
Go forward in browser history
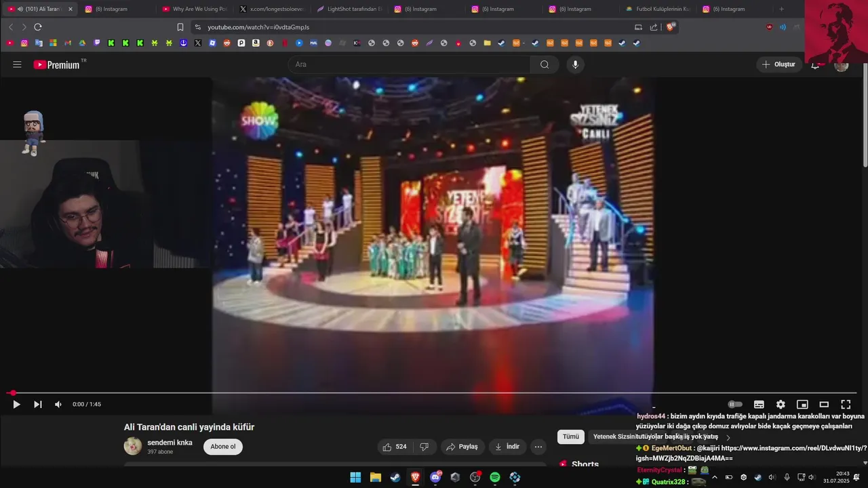[x=24, y=27]
